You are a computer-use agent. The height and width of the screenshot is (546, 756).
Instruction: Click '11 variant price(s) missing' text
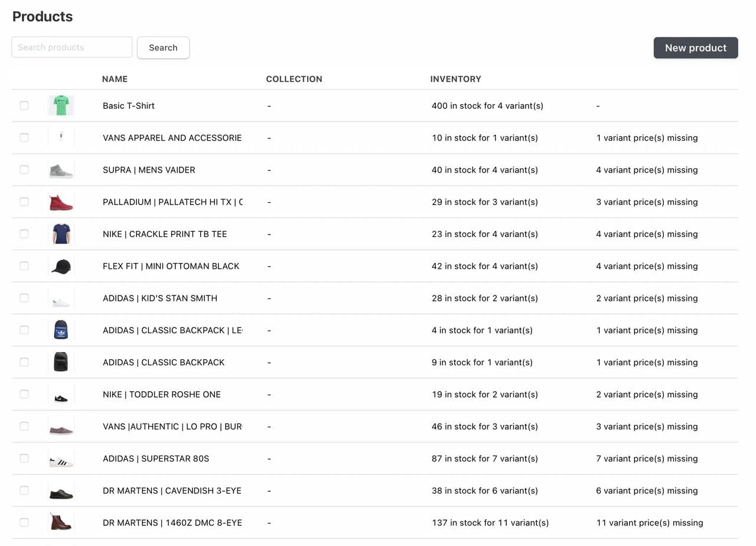click(x=650, y=522)
